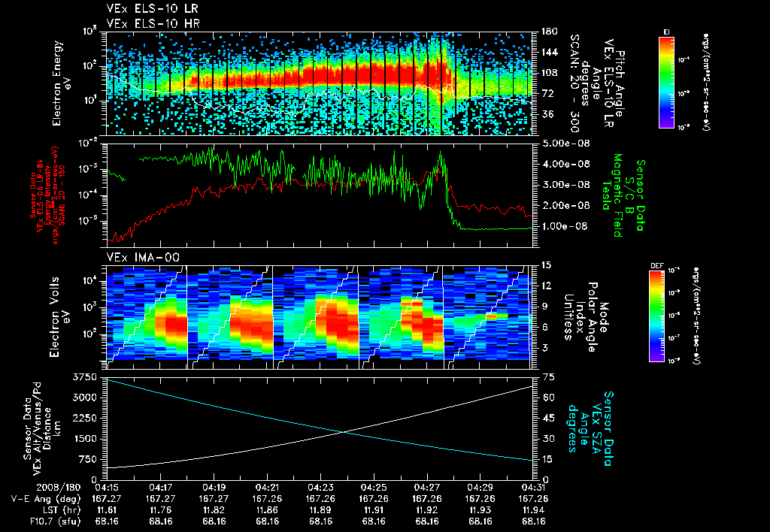Click the LST value 11.91

coord(374,510)
